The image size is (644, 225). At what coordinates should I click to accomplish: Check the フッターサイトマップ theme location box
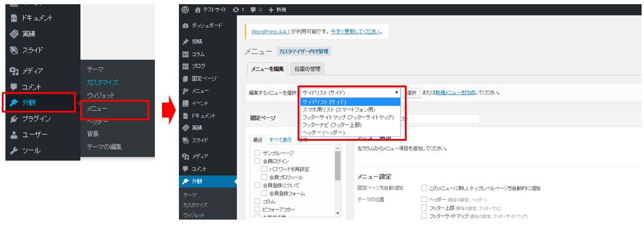click(x=424, y=215)
